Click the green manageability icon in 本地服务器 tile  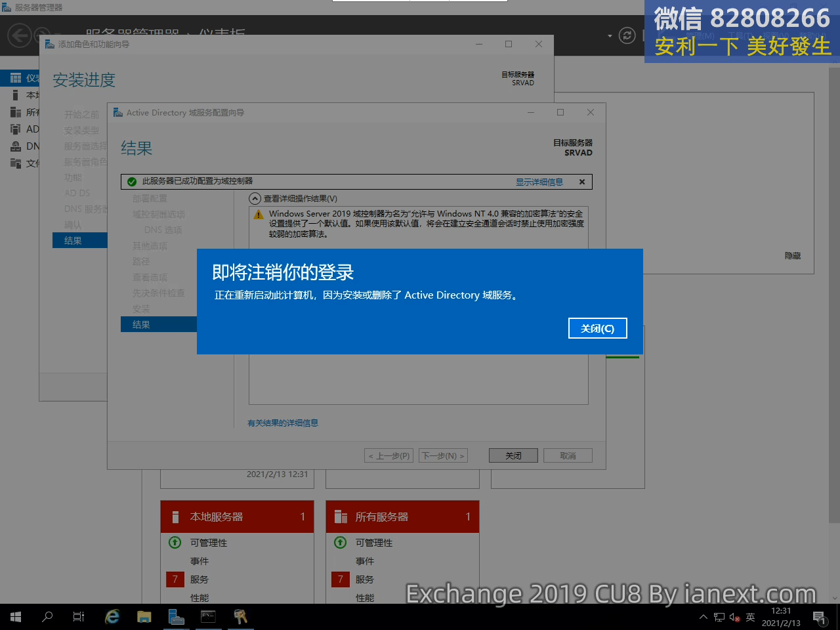(x=175, y=543)
